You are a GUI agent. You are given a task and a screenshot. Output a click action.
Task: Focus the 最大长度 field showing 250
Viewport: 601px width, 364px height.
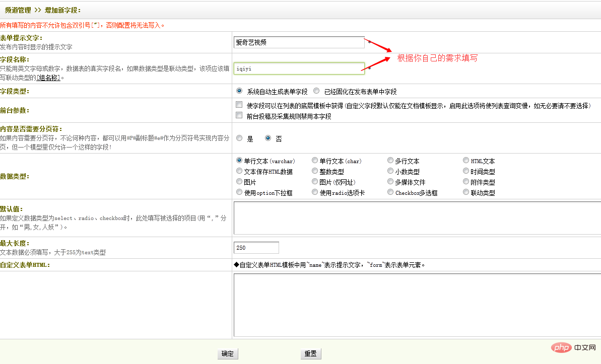click(256, 248)
